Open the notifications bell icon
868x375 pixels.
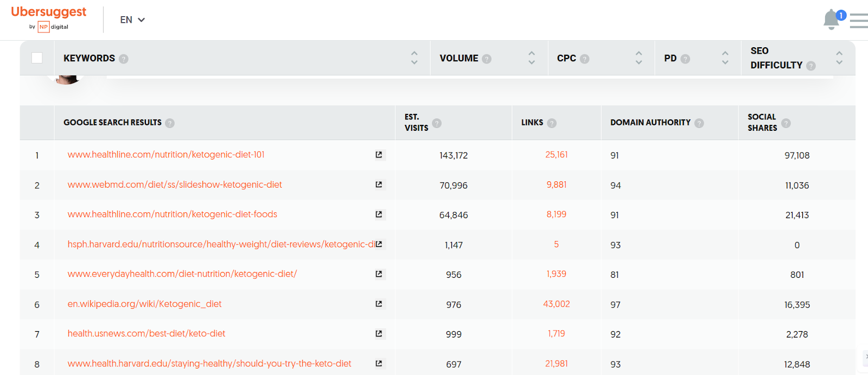pyautogui.click(x=831, y=20)
